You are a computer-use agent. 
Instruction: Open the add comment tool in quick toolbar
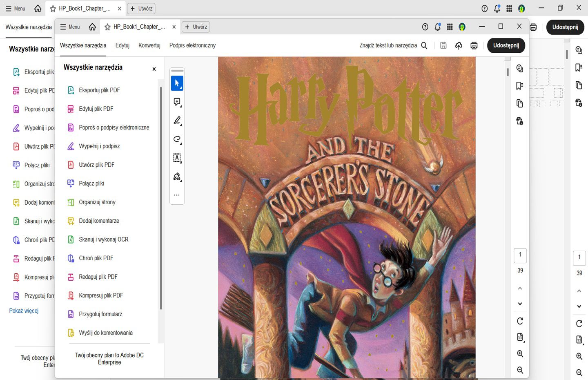coord(177,102)
